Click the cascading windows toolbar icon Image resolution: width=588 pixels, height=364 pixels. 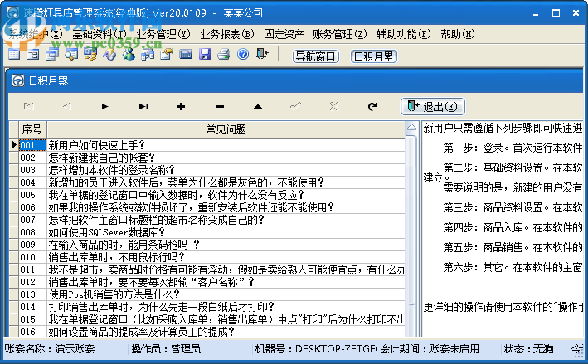pos(52,55)
